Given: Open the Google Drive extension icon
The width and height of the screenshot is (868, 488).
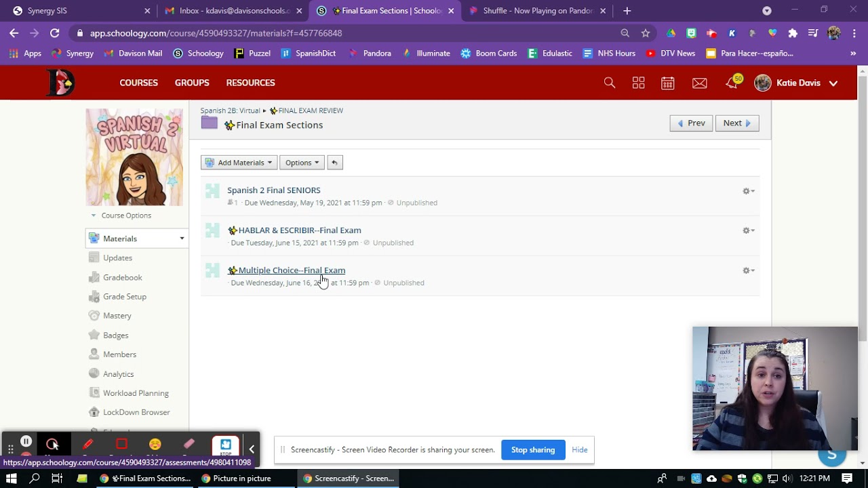Looking at the screenshot, I should pos(671,33).
